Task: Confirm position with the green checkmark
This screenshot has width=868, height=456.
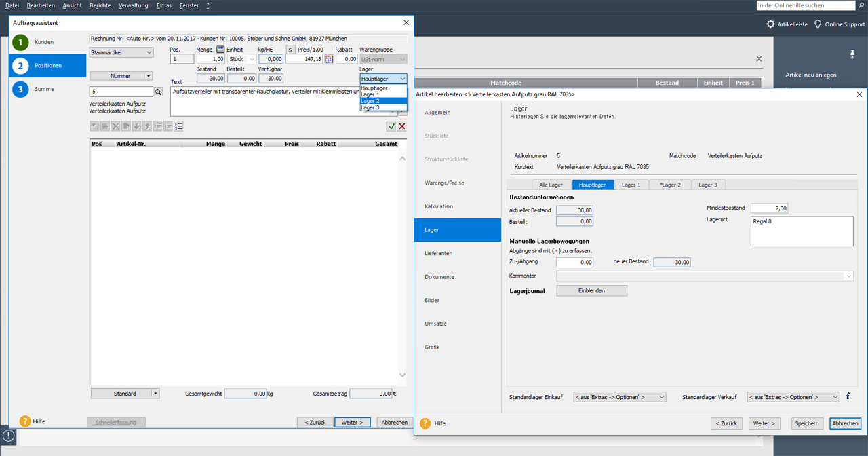Action: (391, 126)
